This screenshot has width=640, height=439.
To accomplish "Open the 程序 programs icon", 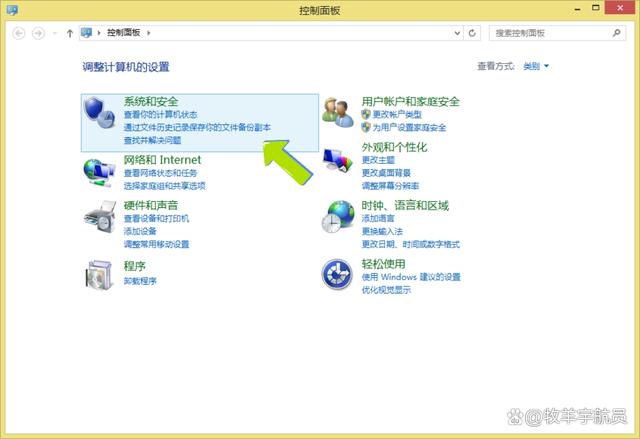I will click(x=99, y=275).
